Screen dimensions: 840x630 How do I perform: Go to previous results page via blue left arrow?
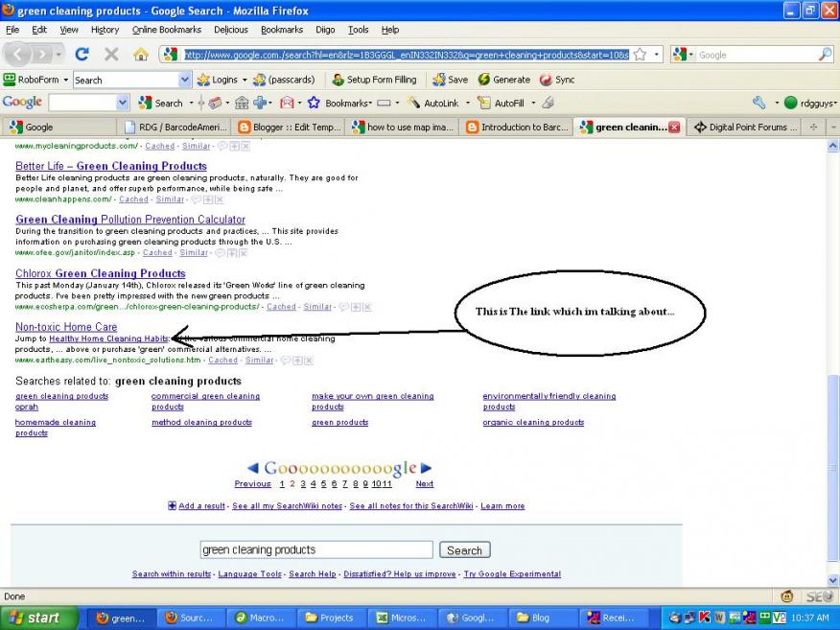click(x=253, y=468)
